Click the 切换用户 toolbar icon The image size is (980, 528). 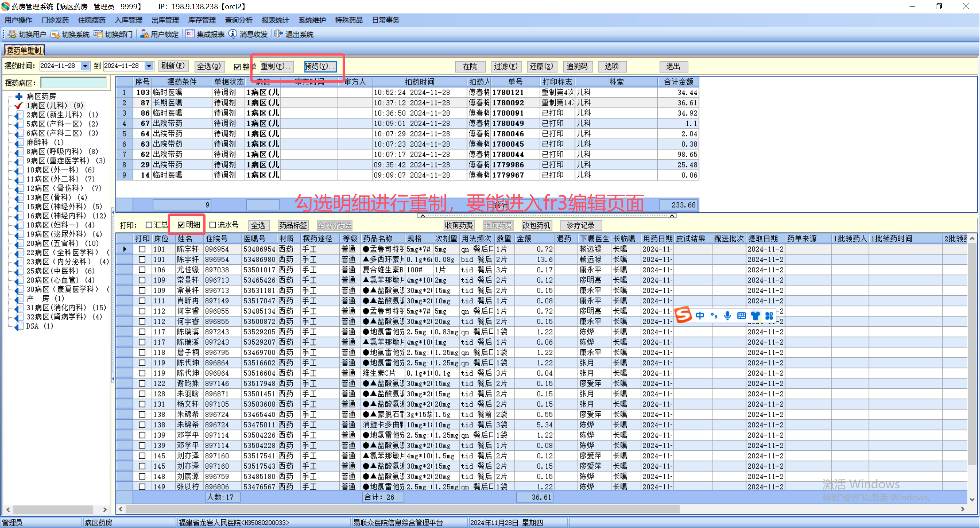pos(12,34)
